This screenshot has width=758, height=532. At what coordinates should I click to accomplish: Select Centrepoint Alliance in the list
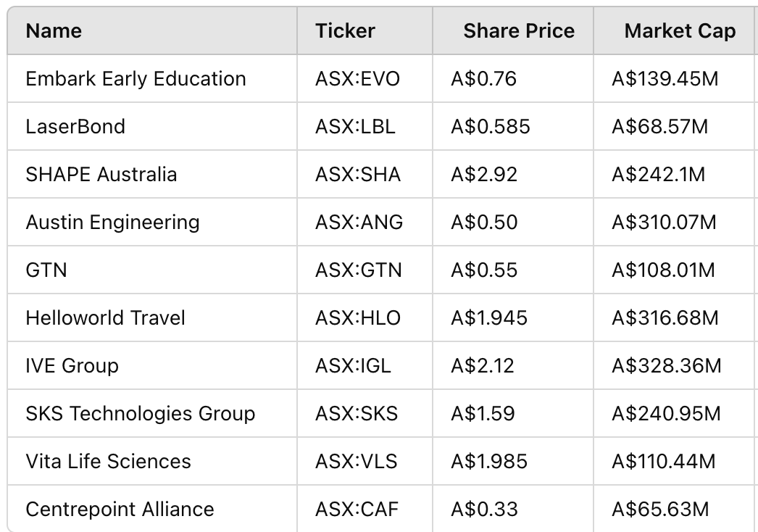(x=120, y=510)
